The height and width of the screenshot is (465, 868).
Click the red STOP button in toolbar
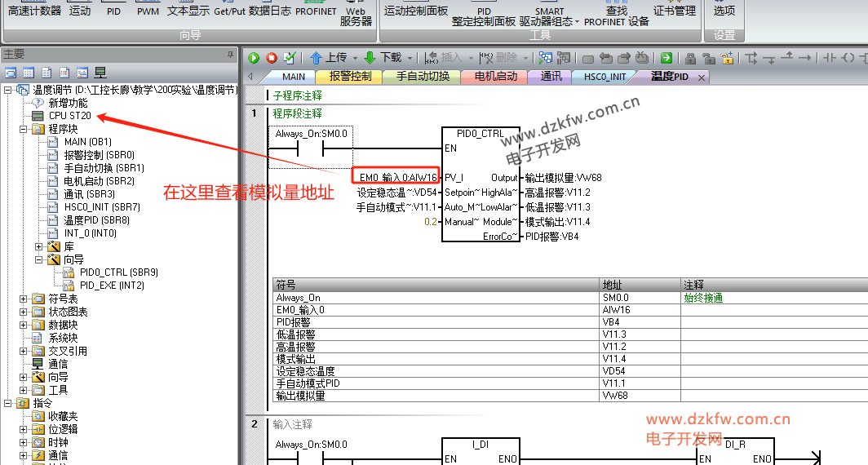pos(272,58)
